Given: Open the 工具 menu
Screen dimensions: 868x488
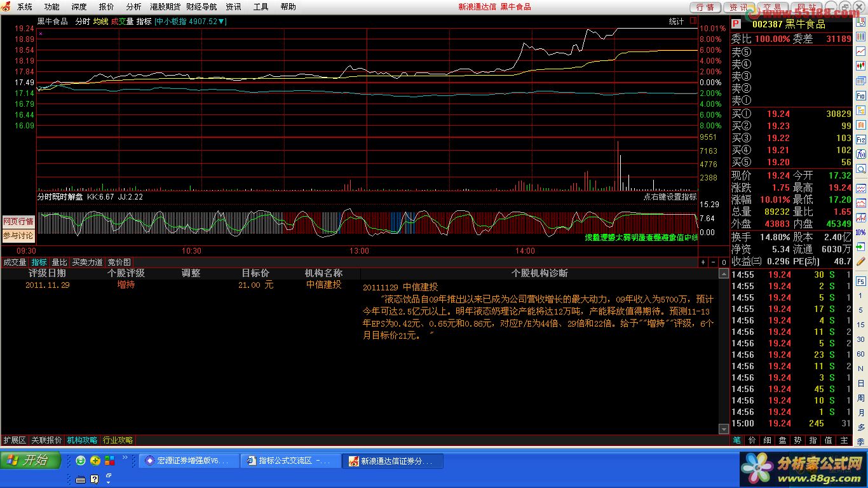Looking at the screenshot, I should coord(261,7).
